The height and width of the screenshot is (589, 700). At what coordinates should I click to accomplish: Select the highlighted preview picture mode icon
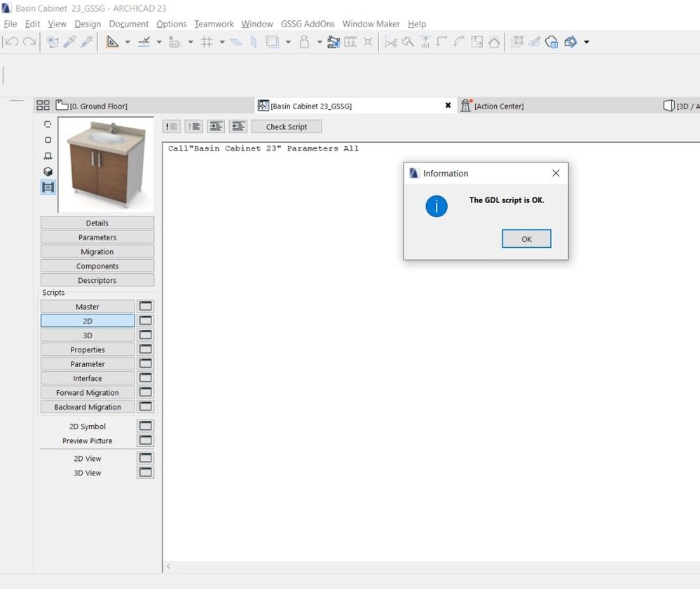coord(48,187)
